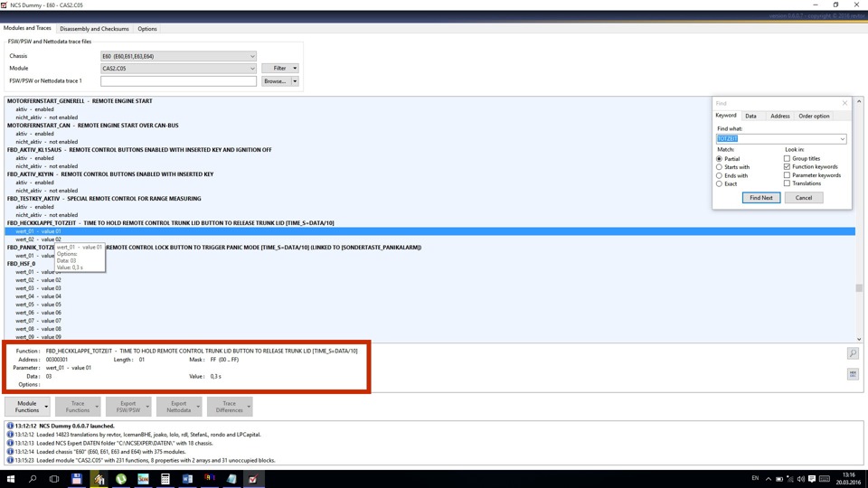Show hidden system tray icons

[769, 479]
